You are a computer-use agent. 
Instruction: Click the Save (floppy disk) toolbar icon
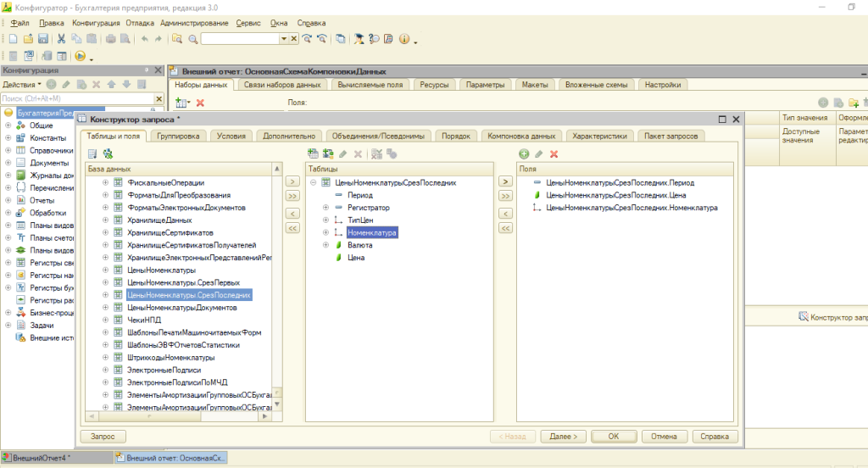pyautogui.click(x=42, y=39)
